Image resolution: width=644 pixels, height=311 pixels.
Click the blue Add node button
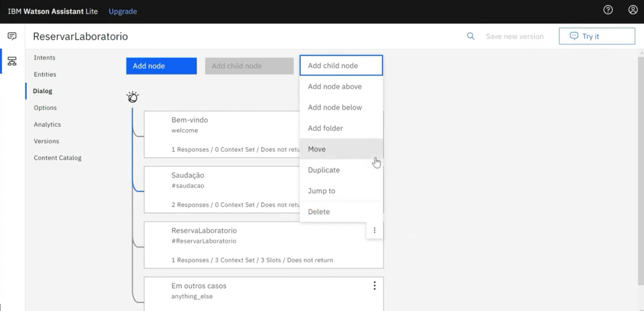click(x=161, y=66)
